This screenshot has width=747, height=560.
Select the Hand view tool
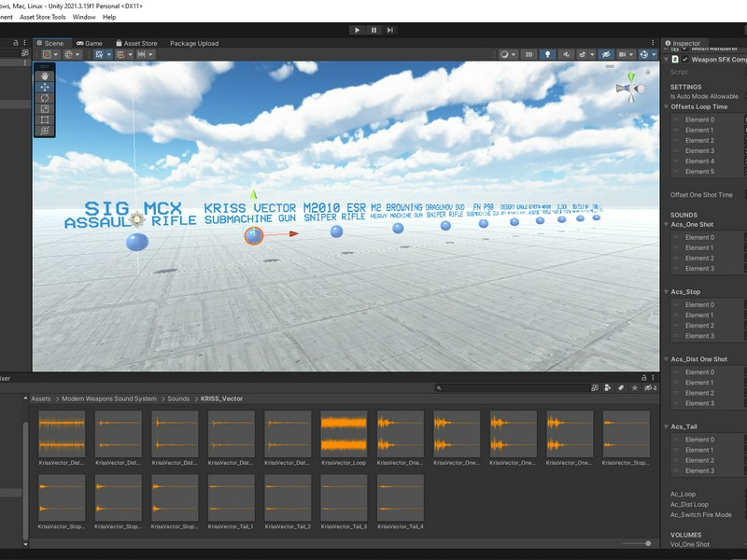[x=45, y=77]
